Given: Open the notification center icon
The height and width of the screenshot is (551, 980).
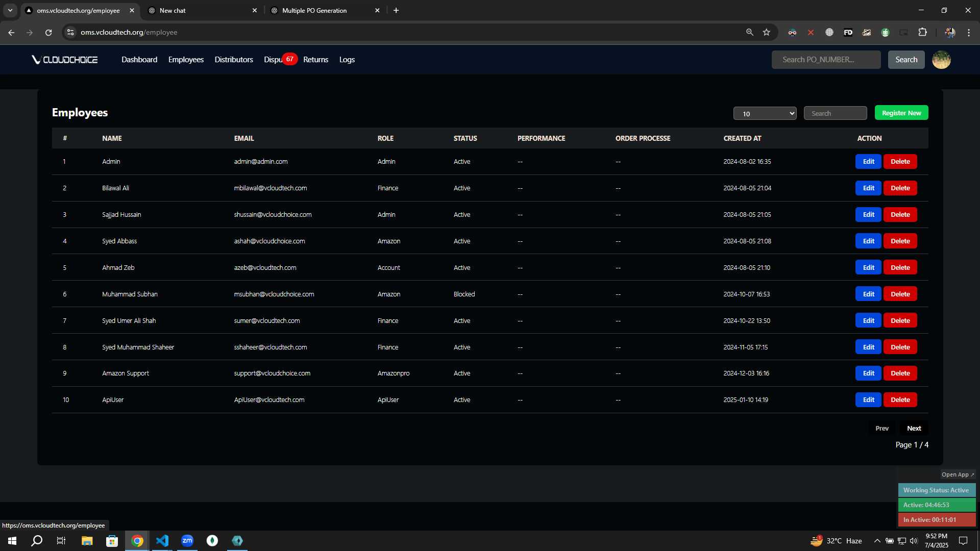Looking at the screenshot, I should (x=963, y=541).
